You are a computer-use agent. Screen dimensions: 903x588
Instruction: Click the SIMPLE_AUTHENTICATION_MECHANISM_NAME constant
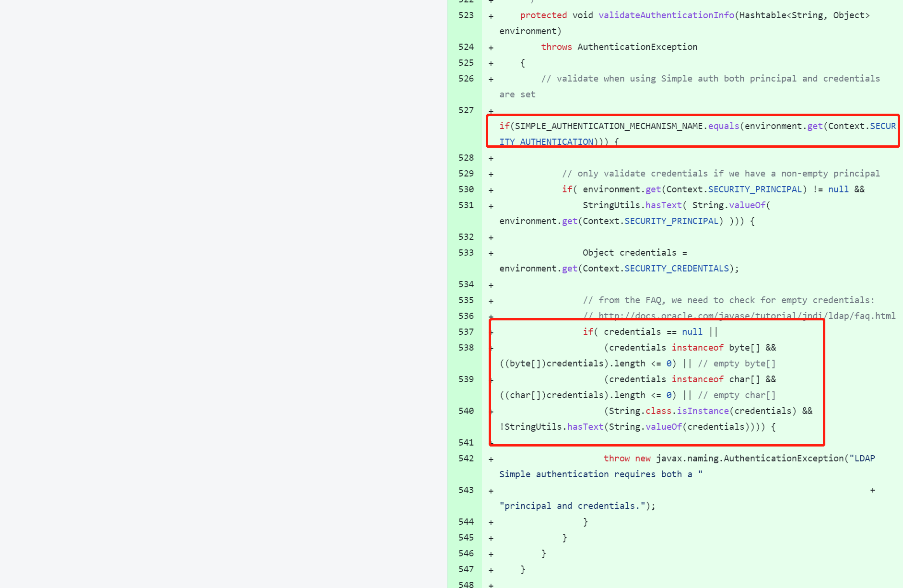point(609,126)
